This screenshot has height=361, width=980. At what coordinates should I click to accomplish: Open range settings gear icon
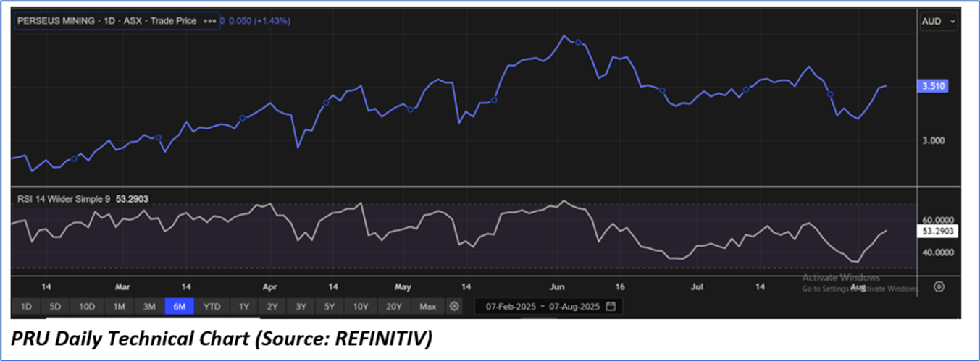click(454, 307)
